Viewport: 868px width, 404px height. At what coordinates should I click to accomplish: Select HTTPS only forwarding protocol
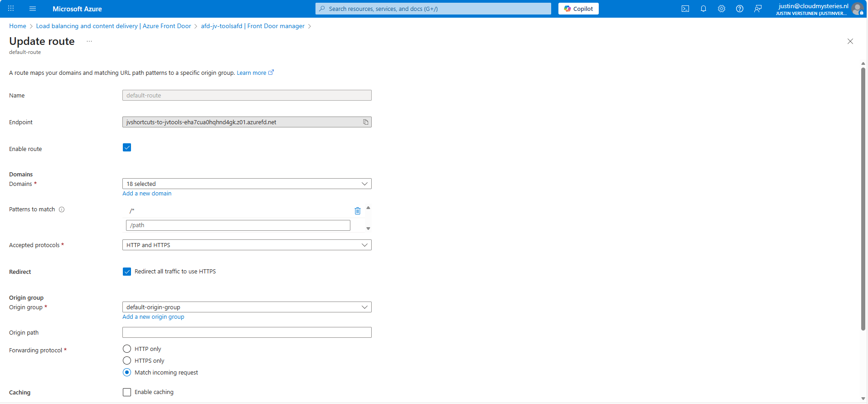pos(127,361)
